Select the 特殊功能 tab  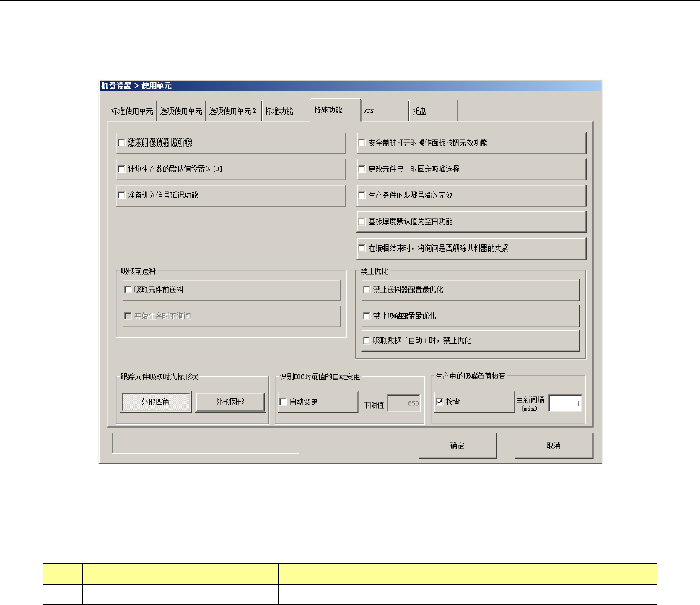point(335,110)
